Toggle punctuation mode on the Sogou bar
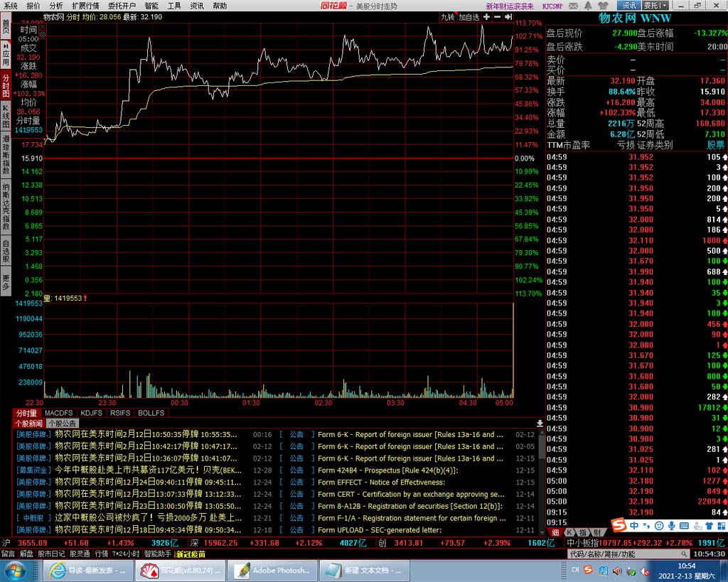This screenshot has width=728, height=582. (647, 526)
